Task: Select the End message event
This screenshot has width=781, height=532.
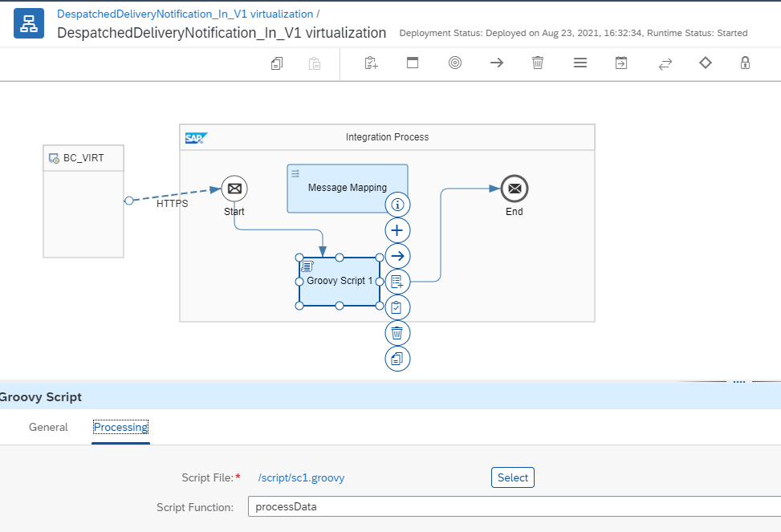Action: (515, 189)
